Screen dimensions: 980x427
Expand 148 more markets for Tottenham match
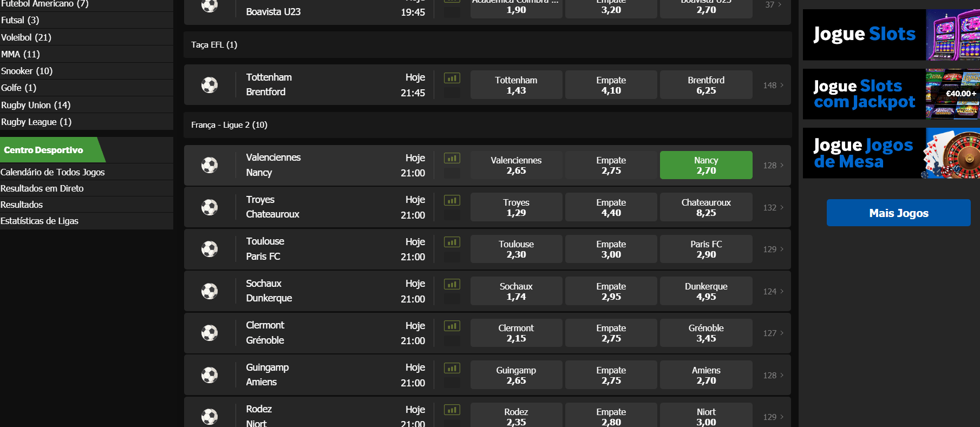click(773, 85)
